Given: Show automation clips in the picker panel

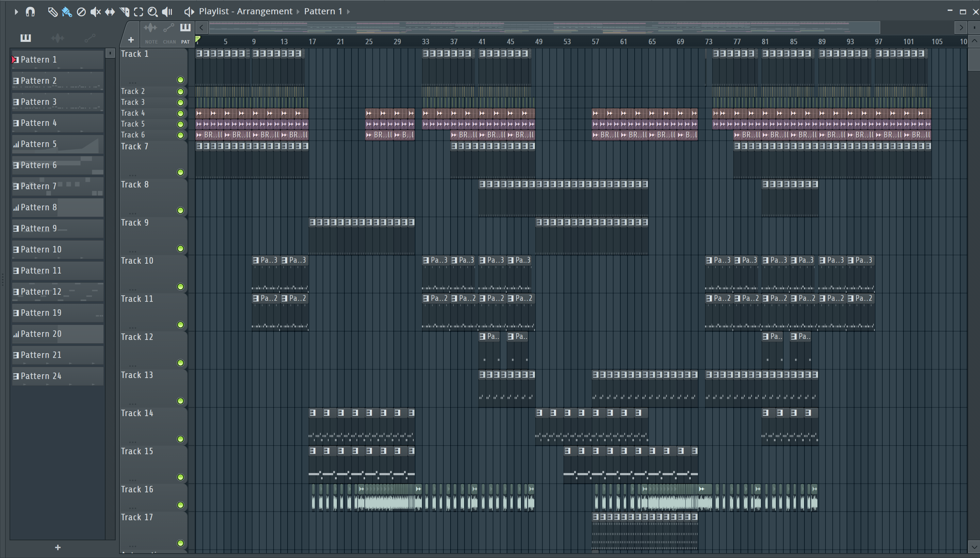Looking at the screenshot, I should pyautogui.click(x=90, y=37).
